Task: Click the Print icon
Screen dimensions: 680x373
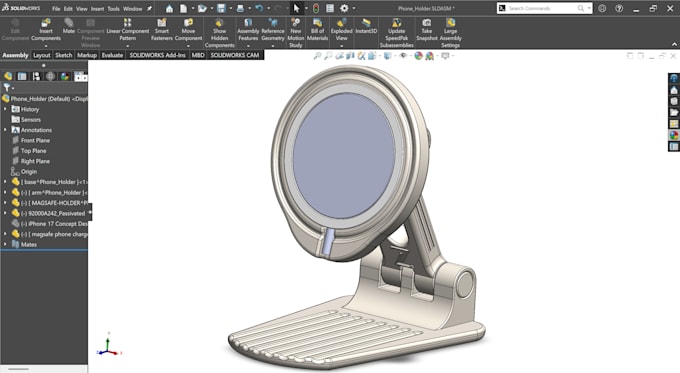Action: 240,8
